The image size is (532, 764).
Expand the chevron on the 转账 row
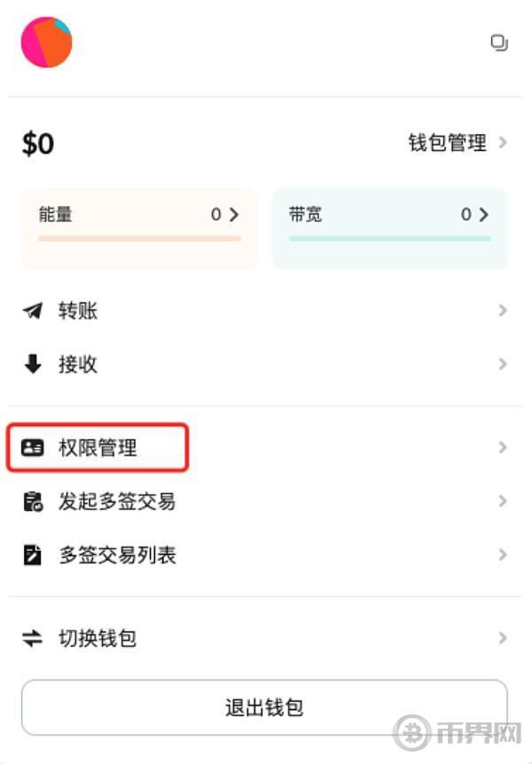coord(502,311)
